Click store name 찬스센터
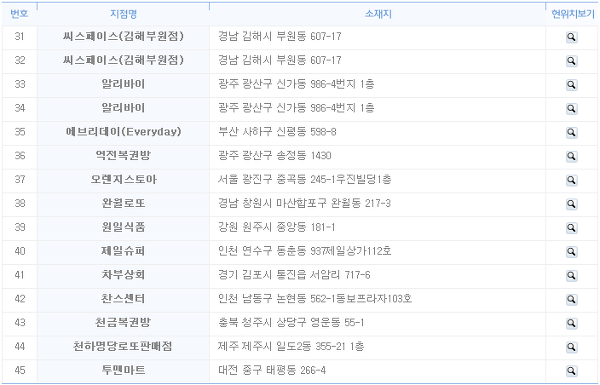600x385 pixels. coord(123,299)
